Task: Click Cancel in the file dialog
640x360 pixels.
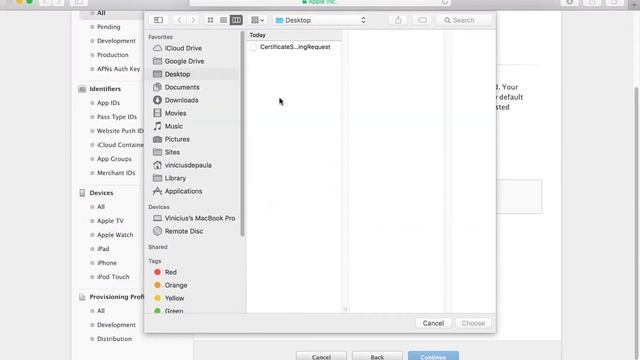Action: [433, 323]
